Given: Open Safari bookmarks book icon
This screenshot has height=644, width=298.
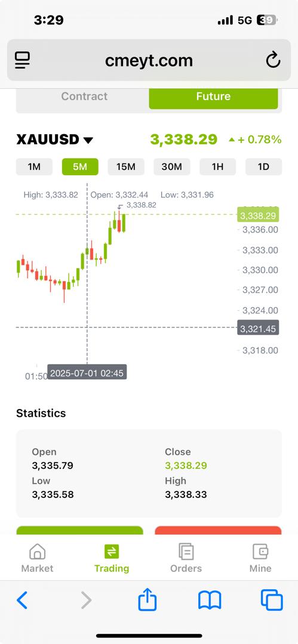Looking at the screenshot, I should 210,600.
